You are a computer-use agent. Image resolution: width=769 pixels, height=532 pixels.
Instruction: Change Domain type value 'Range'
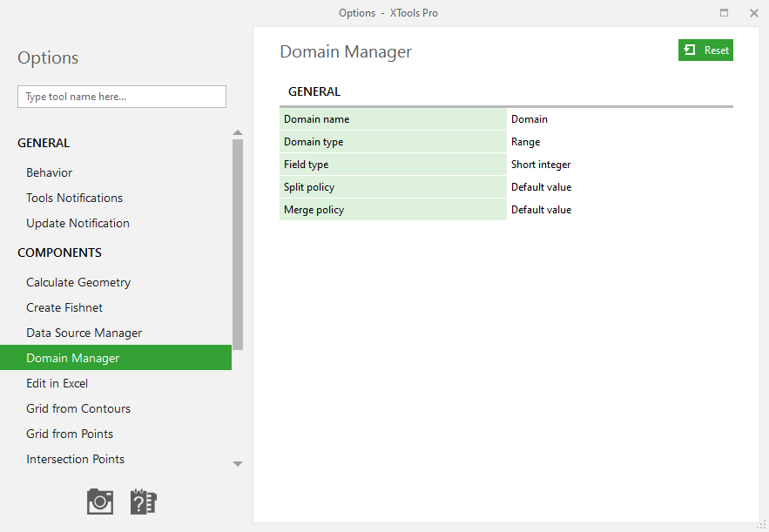point(620,142)
